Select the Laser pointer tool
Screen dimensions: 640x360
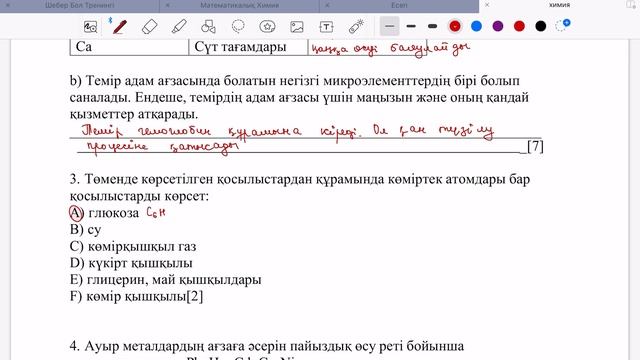pyautogui.click(x=356, y=27)
